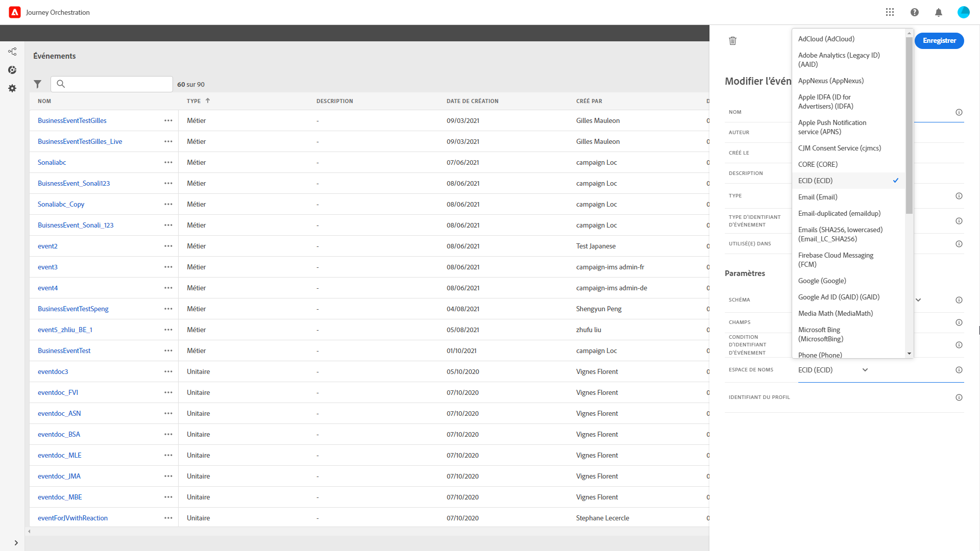
Task: Select Email (Email) from namespace list
Action: pyautogui.click(x=818, y=197)
